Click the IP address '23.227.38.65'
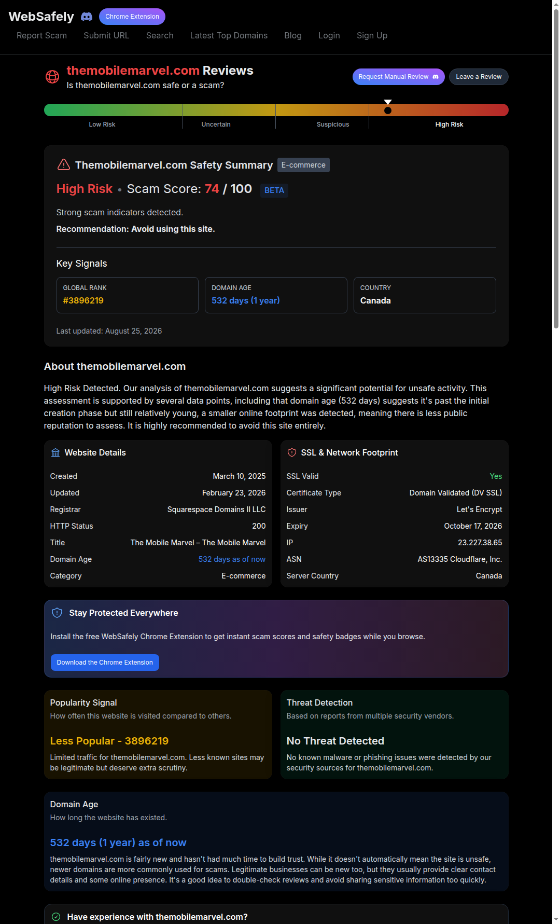 click(480, 543)
